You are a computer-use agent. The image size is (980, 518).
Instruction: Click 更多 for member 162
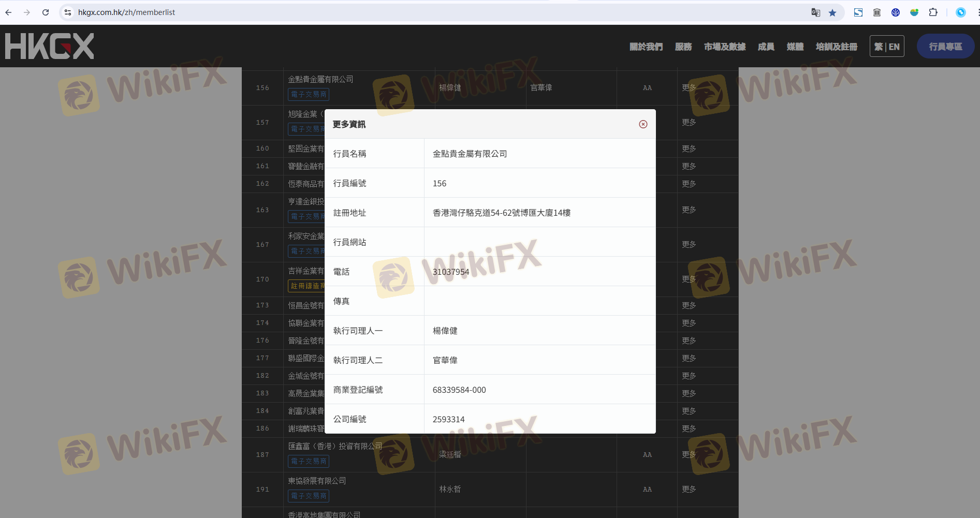(689, 184)
